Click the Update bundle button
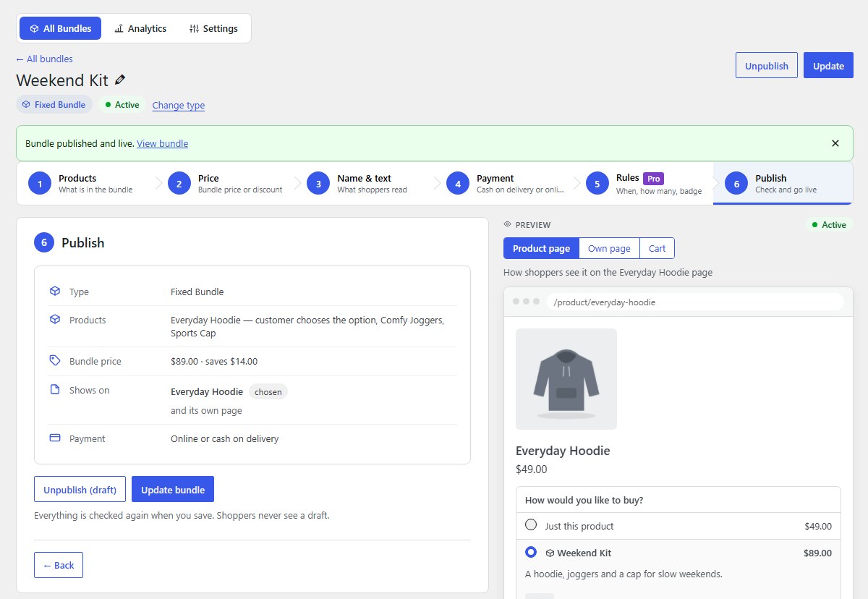This screenshot has height=599, width=868. 173,489
